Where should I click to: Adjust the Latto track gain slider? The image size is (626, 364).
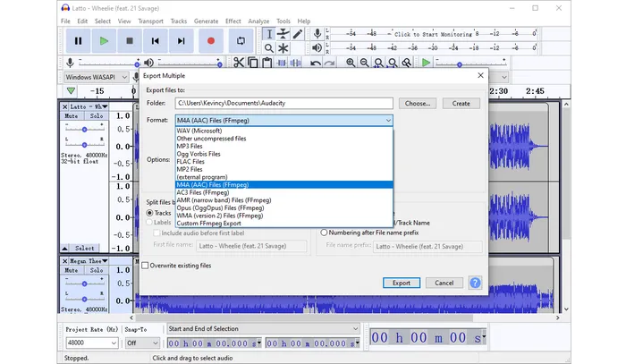tap(84, 130)
